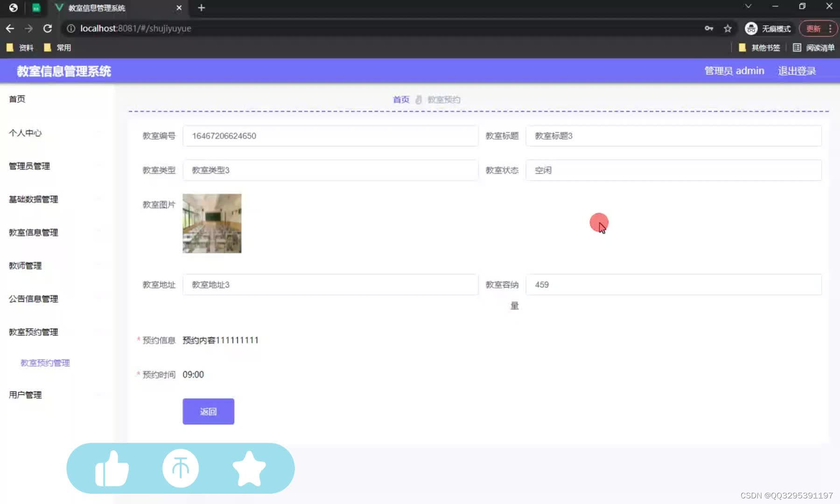Open the tab search chevron near window controls
This screenshot has height=504, width=840.
(x=748, y=7)
